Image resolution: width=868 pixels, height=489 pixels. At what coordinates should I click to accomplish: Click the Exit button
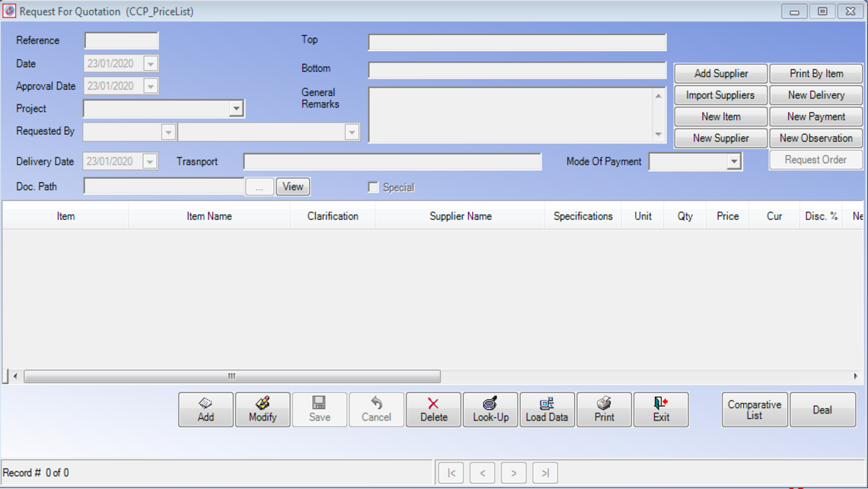point(661,410)
